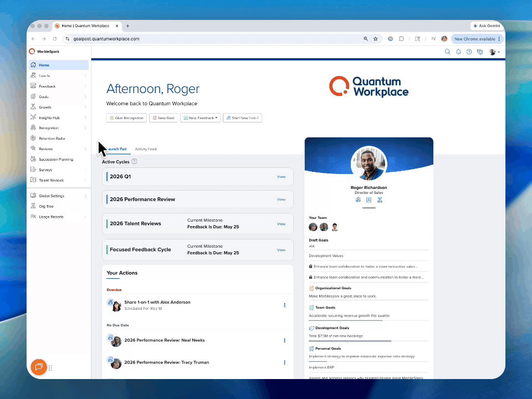Viewport: 532px width, 399px height.
Task: Open options menu for Tracy Truman review
Action: 284,362
